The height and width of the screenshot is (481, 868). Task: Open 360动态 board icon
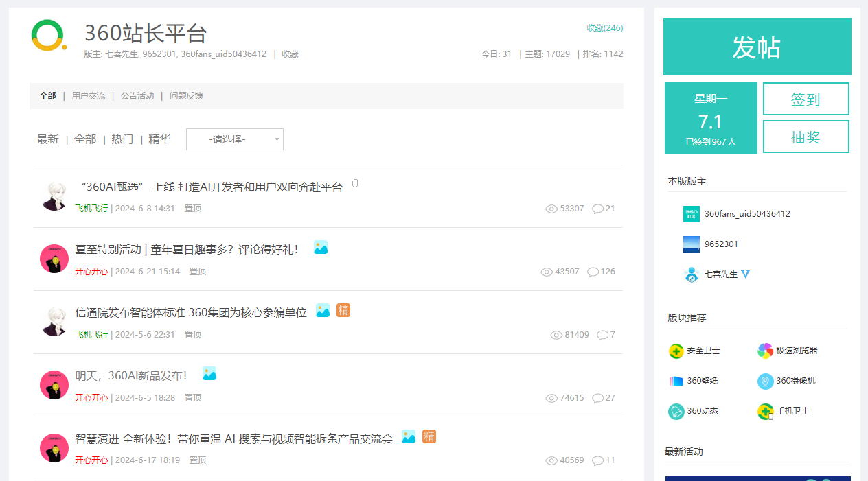676,412
